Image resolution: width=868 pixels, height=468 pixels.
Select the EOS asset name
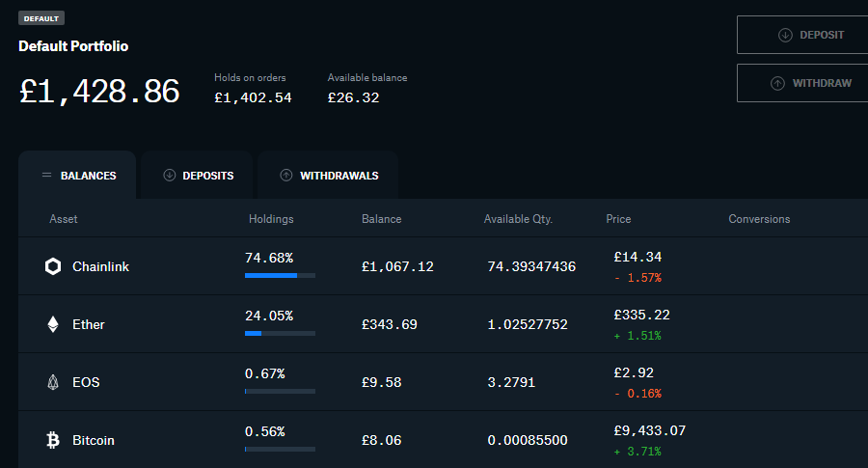click(86, 382)
